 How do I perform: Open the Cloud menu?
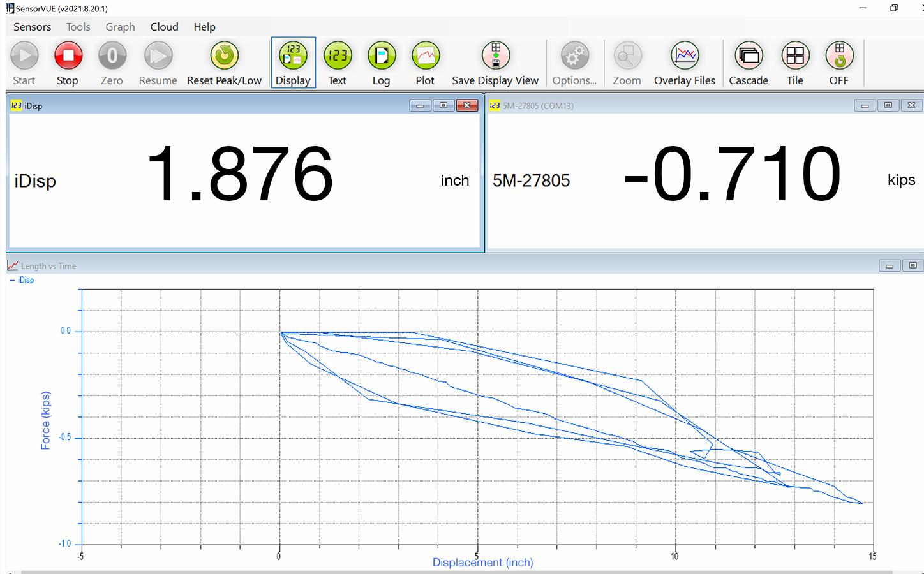pyautogui.click(x=164, y=27)
